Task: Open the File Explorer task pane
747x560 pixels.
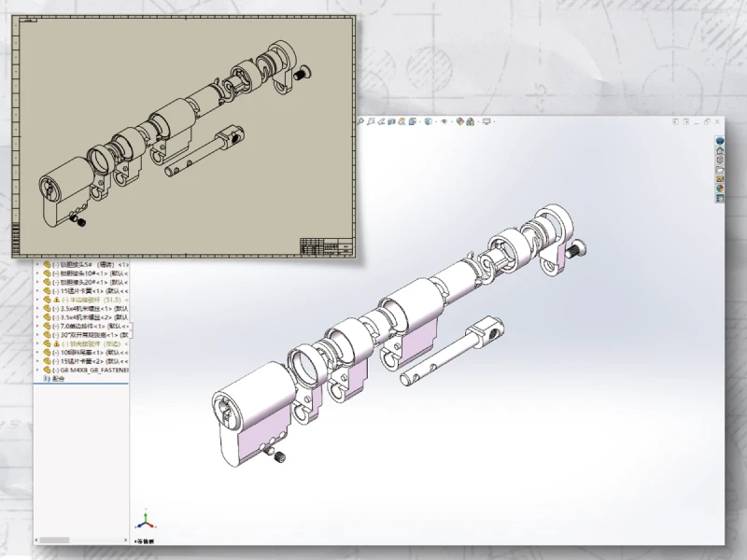Action: (721, 168)
